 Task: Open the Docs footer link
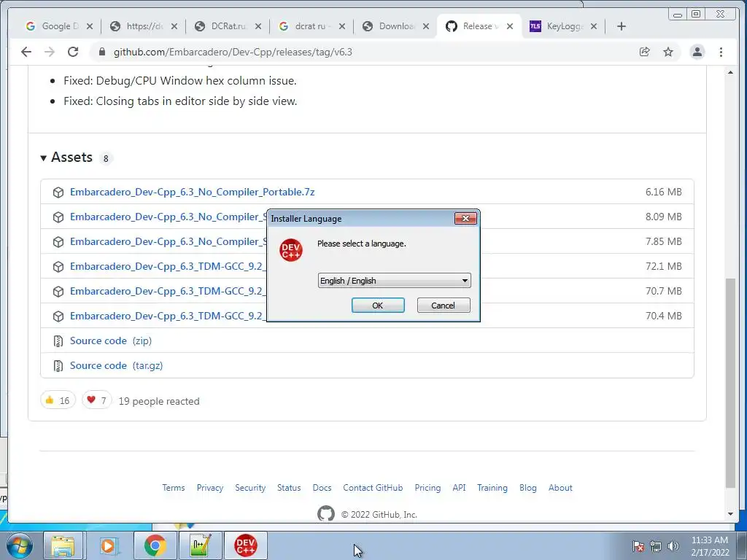tap(322, 488)
